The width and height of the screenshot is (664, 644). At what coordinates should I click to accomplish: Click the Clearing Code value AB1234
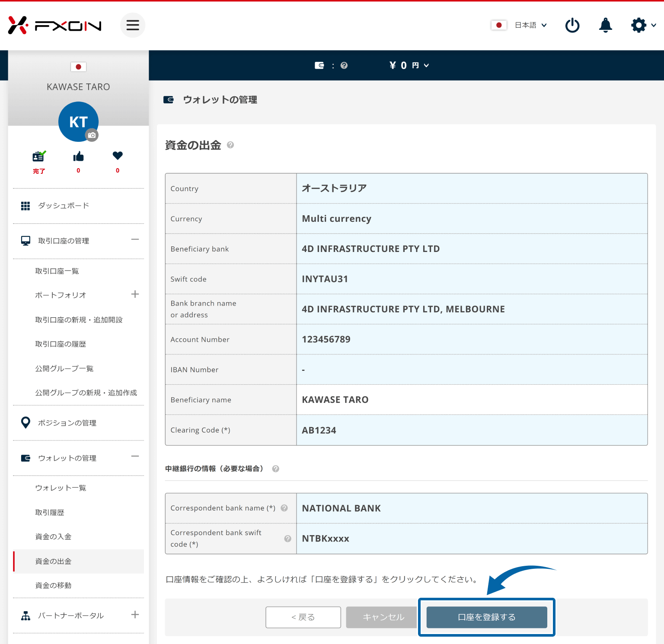click(319, 430)
